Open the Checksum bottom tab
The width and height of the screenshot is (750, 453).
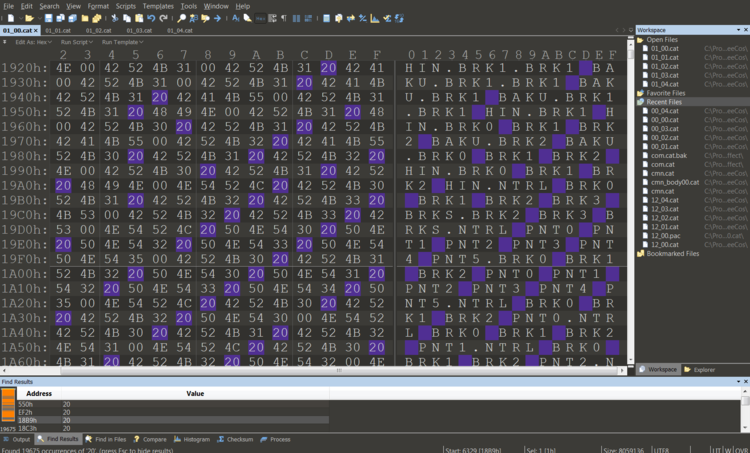[235, 439]
